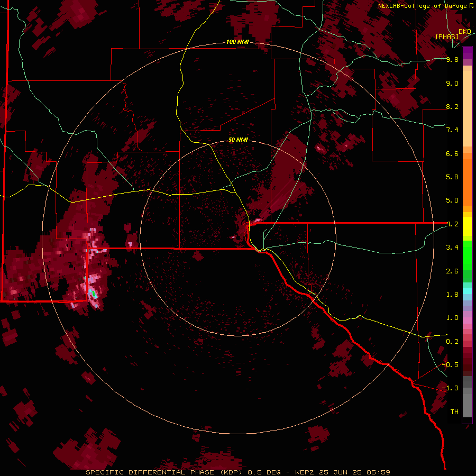This screenshot has height=476, width=476.
Task: Click the DKD label above the color scale
Action: click(x=465, y=32)
